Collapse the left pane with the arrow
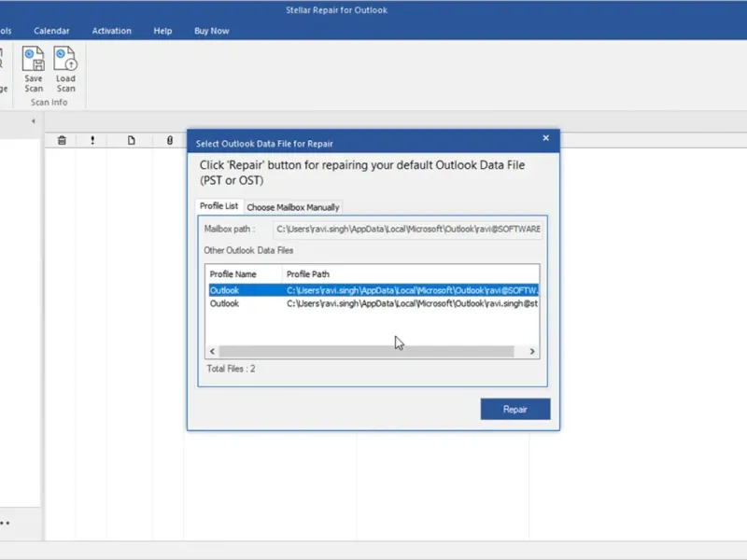The width and height of the screenshot is (747, 560). pos(34,121)
